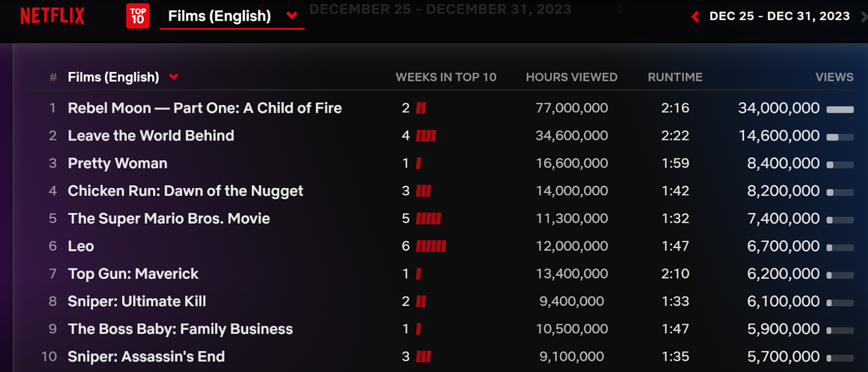Image resolution: width=868 pixels, height=372 pixels.
Task: Click the views bar for Leave the World Behind
Action: pyautogui.click(x=840, y=137)
